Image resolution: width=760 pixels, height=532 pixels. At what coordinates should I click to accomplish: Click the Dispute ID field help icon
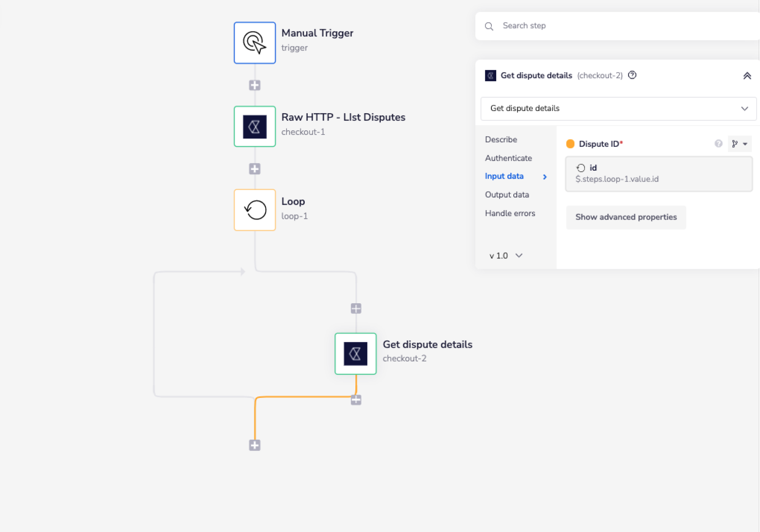coord(718,144)
